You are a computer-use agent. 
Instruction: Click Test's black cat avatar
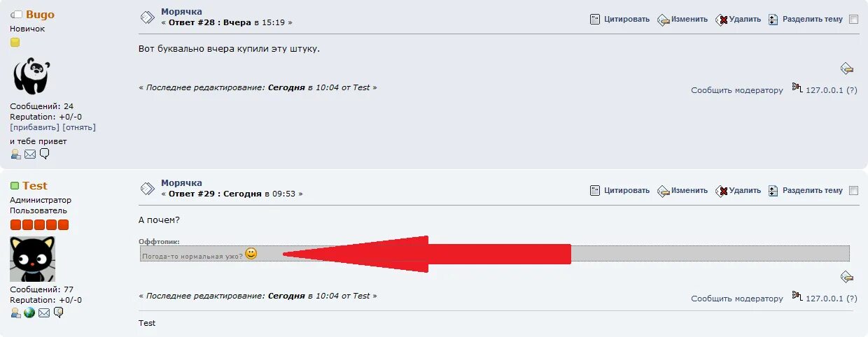coord(32,259)
